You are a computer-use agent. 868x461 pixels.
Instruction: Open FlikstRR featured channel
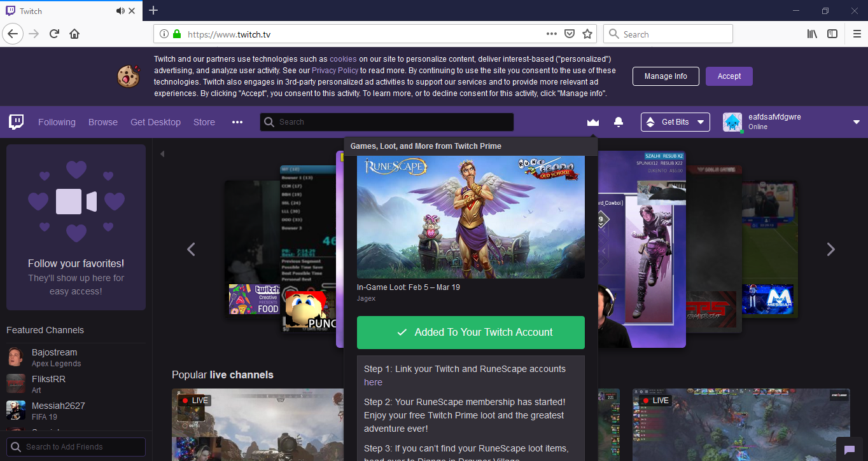coord(76,384)
